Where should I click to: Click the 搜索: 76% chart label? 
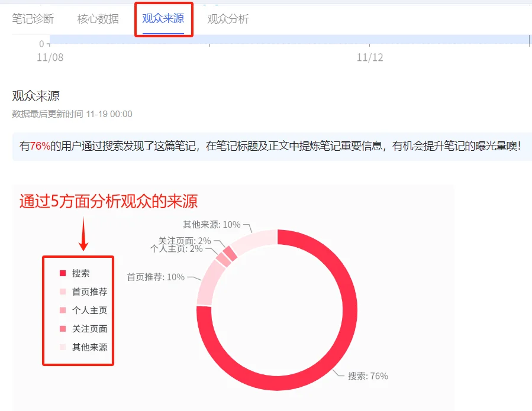click(x=368, y=376)
